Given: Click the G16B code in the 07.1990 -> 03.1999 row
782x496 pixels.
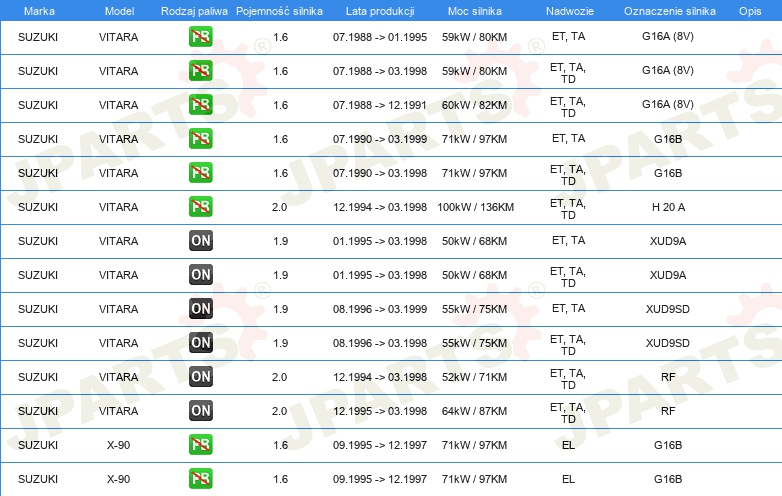Looking at the screenshot, I should pyautogui.click(x=668, y=139).
